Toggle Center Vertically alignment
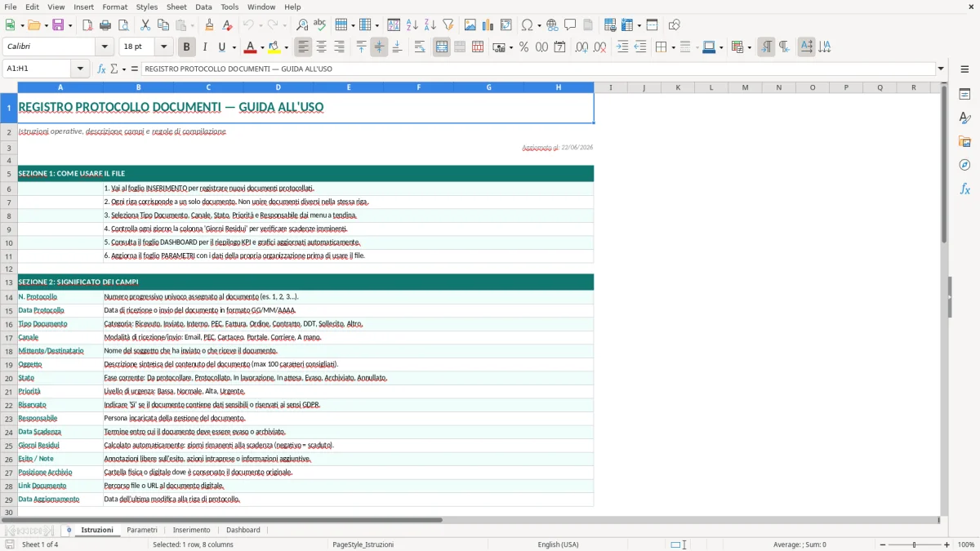 379,47
